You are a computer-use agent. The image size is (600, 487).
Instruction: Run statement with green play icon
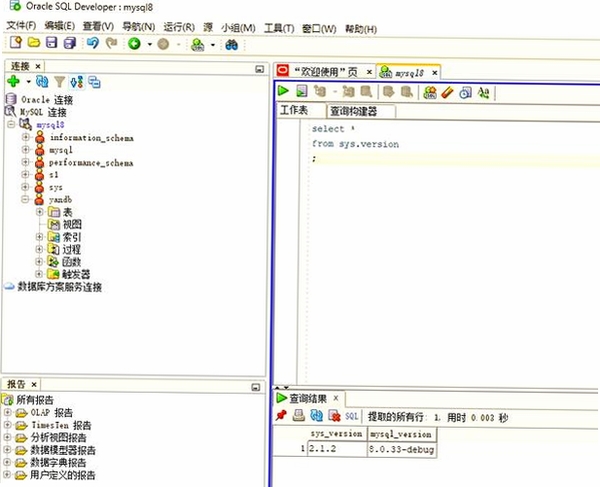pyautogui.click(x=283, y=91)
